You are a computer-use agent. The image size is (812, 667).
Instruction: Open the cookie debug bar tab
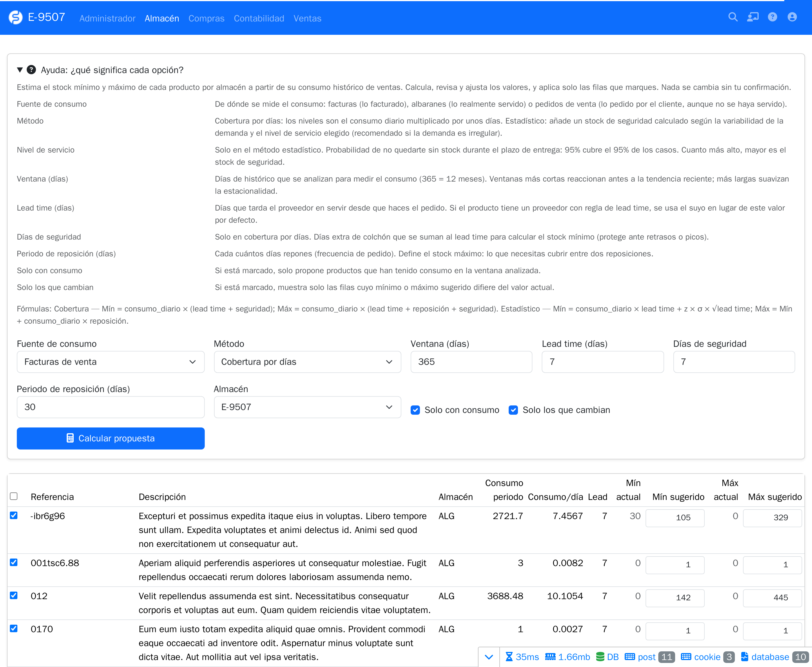click(x=708, y=657)
